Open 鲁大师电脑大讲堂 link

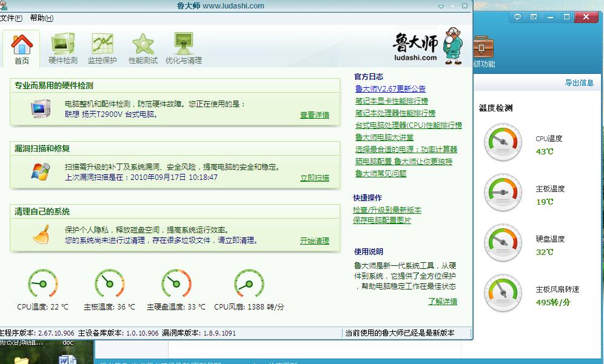coord(384,137)
